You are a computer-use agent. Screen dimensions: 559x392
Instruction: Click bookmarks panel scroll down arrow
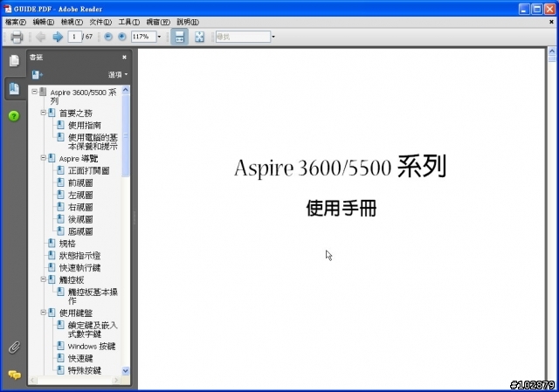coord(126,371)
